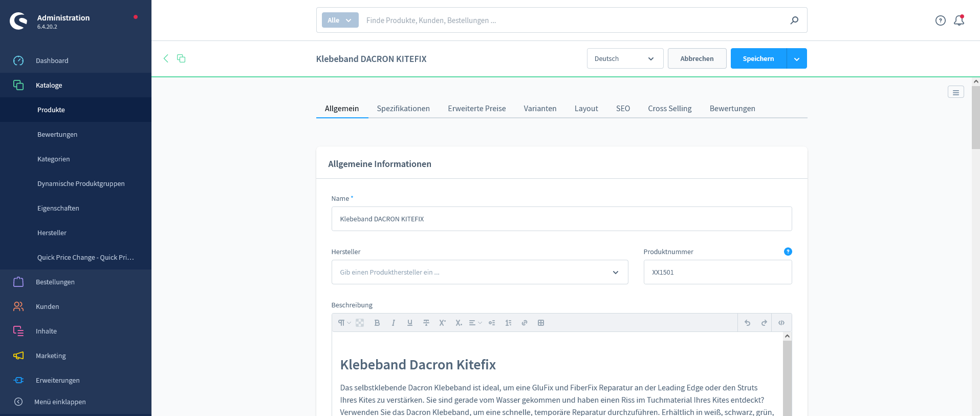Open notifications bell
The width and height of the screenshot is (980, 416).
pos(959,20)
